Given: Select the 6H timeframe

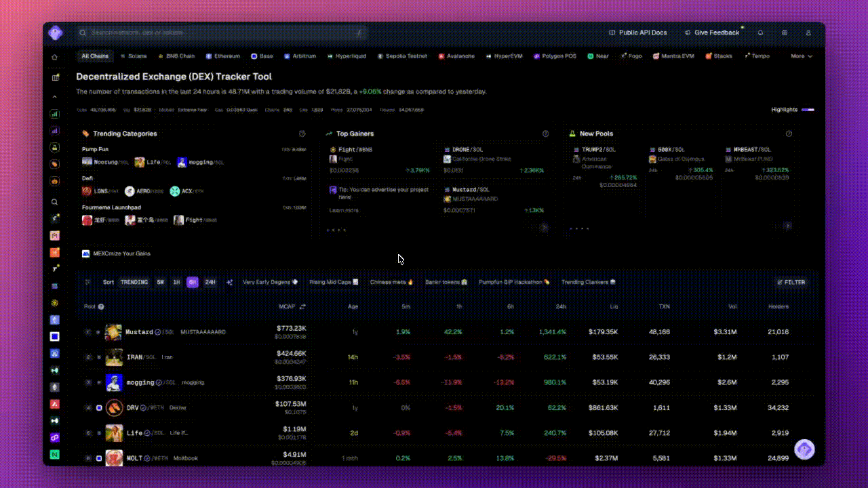Looking at the screenshot, I should (x=193, y=282).
